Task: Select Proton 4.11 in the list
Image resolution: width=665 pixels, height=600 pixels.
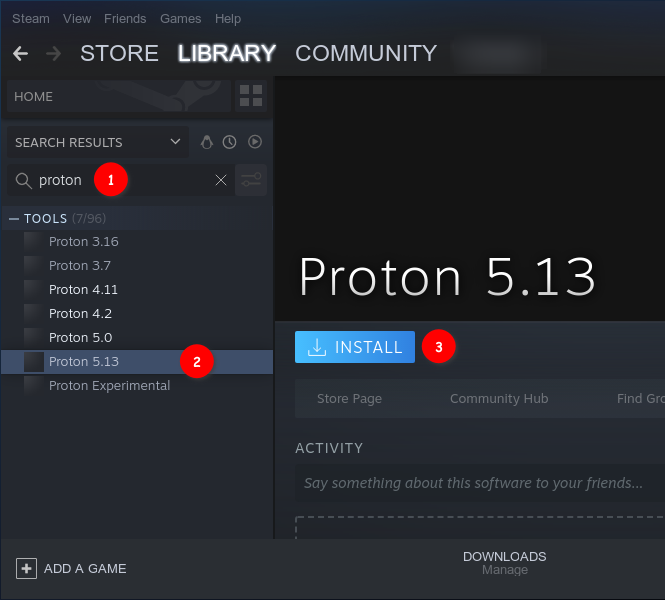Action: tap(137, 290)
